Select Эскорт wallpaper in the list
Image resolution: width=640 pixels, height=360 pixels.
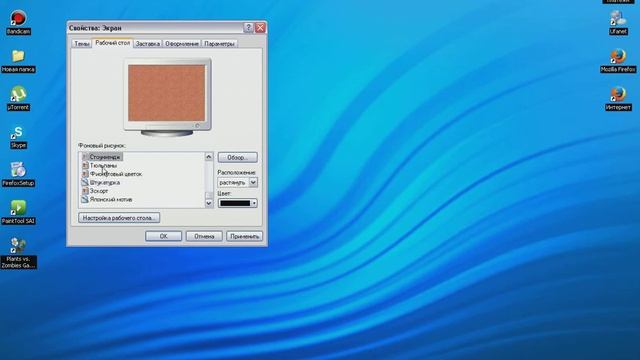[99, 191]
